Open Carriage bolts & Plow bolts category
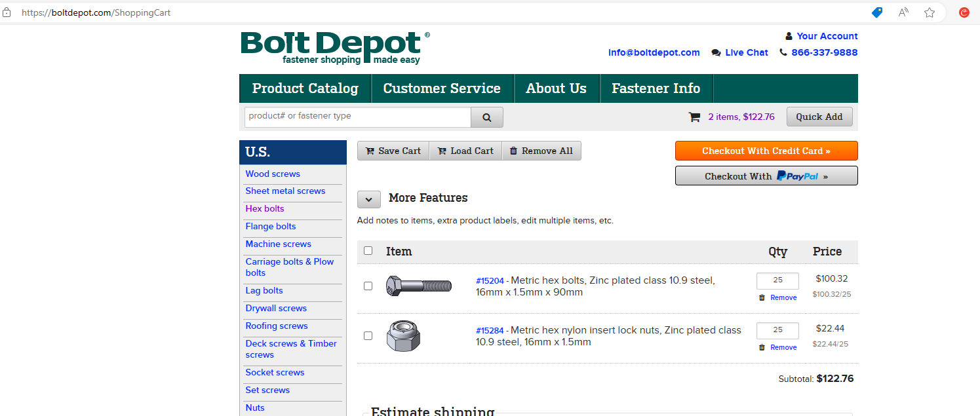Viewport: 980px width, 416px height. coord(290,267)
